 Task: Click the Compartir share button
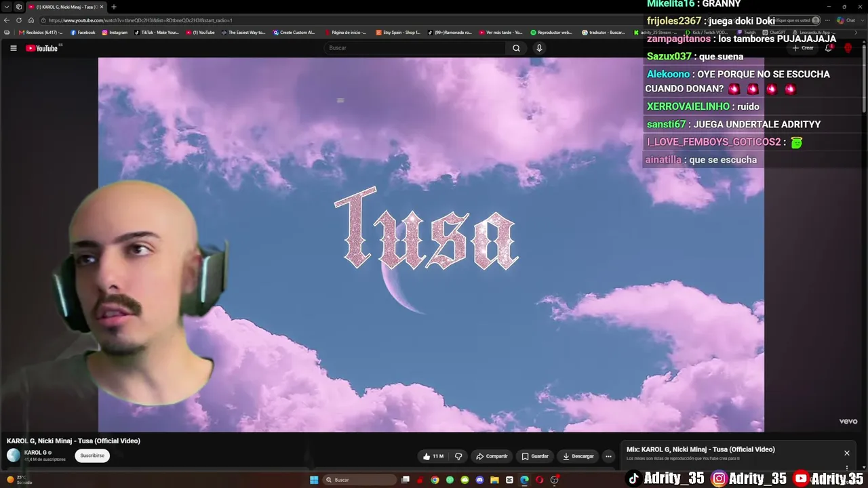[492, 456]
